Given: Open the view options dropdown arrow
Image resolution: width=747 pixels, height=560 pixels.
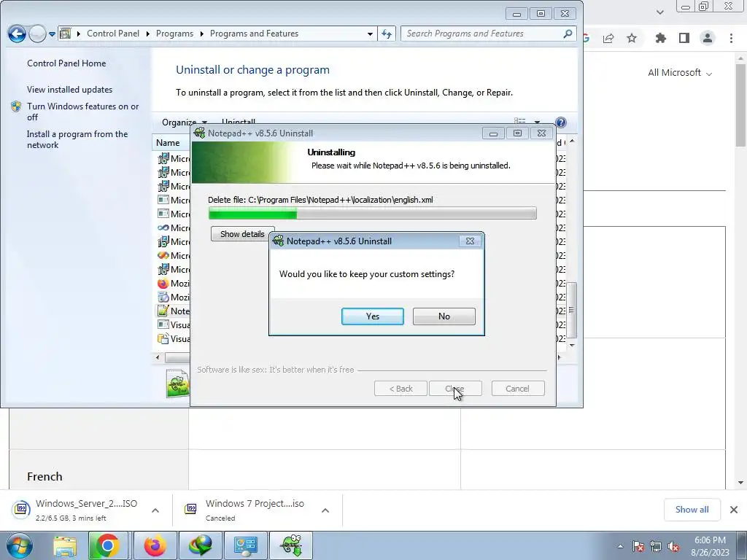Looking at the screenshot, I should click(537, 122).
